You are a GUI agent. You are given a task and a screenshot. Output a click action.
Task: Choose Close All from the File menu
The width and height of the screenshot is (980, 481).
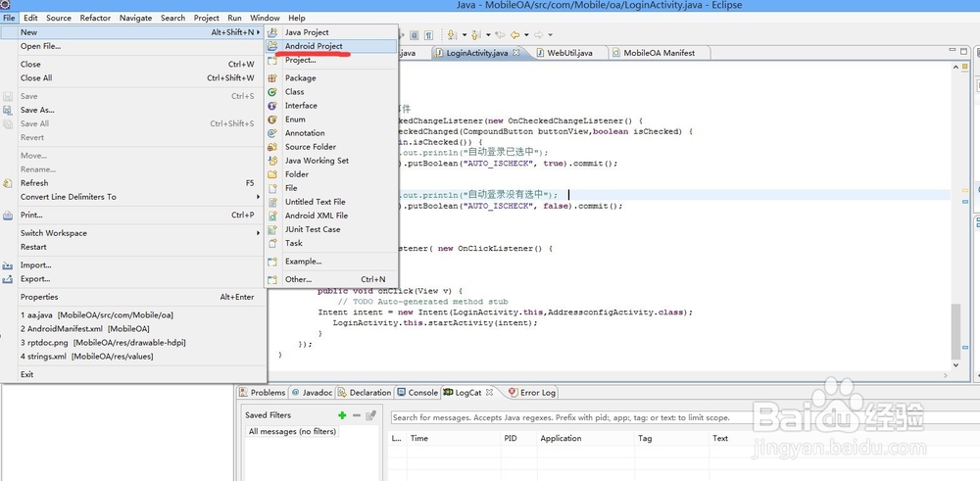133,78
